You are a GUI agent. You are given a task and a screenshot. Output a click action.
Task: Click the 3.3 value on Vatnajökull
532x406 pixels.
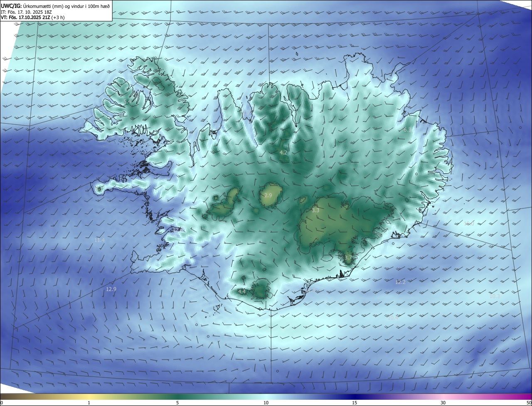pyautogui.click(x=315, y=210)
